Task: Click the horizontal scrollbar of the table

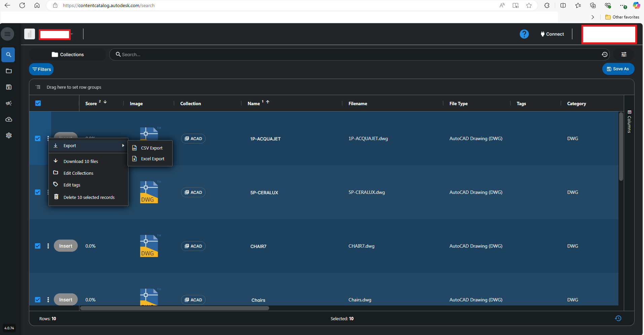Action: [175, 308]
